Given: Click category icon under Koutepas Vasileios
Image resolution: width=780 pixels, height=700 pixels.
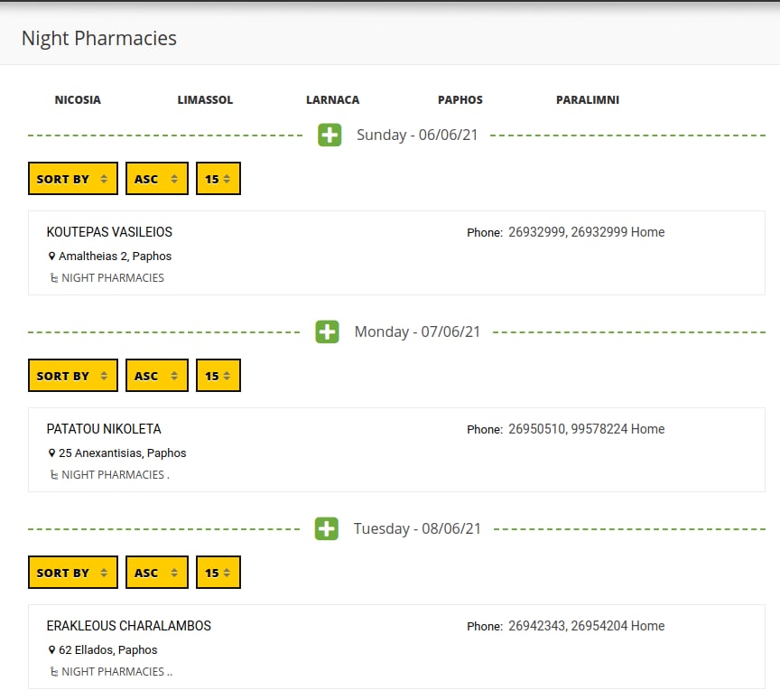Looking at the screenshot, I should pos(54,278).
